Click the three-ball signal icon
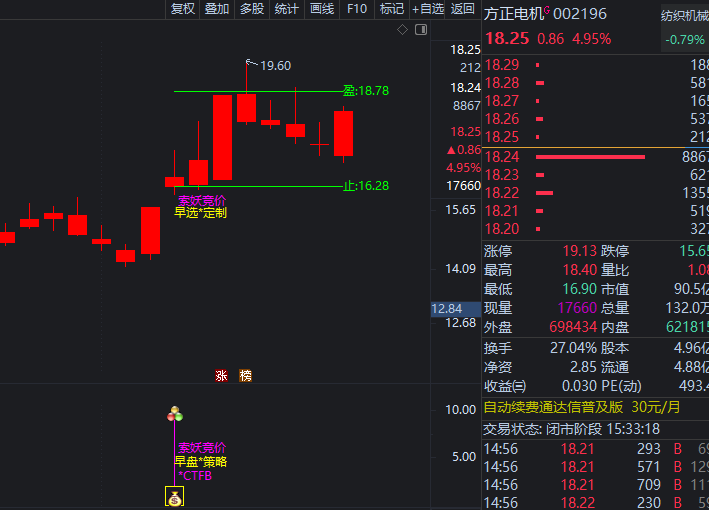Viewport: 709px width, 510px height. pos(175,413)
